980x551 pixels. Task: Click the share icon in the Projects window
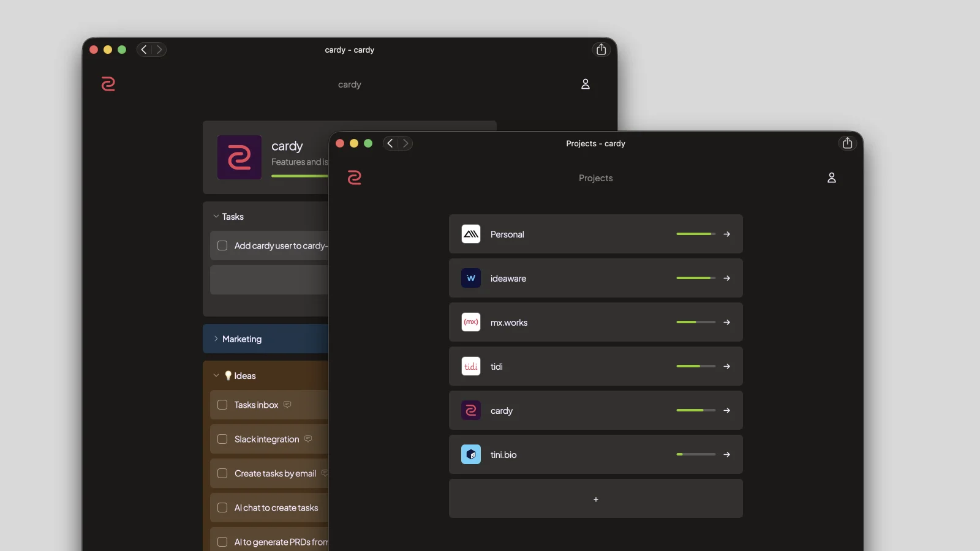click(x=847, y=143)
